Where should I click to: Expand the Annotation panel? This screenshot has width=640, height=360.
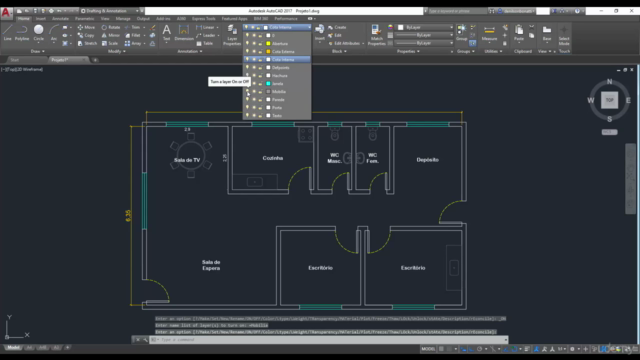(190, 51)
